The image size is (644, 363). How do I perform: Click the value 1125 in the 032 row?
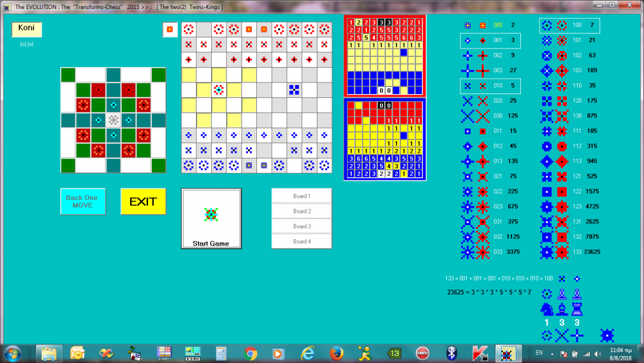click(x=513, y=237)
